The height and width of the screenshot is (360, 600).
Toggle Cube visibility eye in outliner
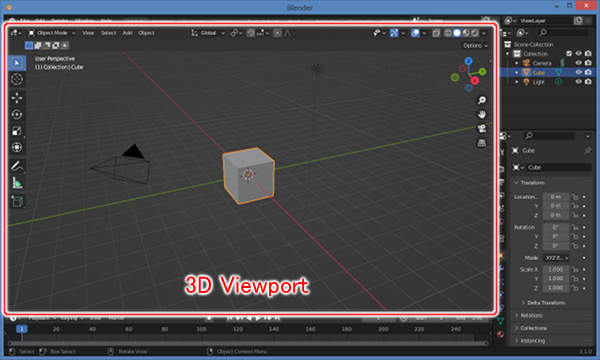click(579, 72)
